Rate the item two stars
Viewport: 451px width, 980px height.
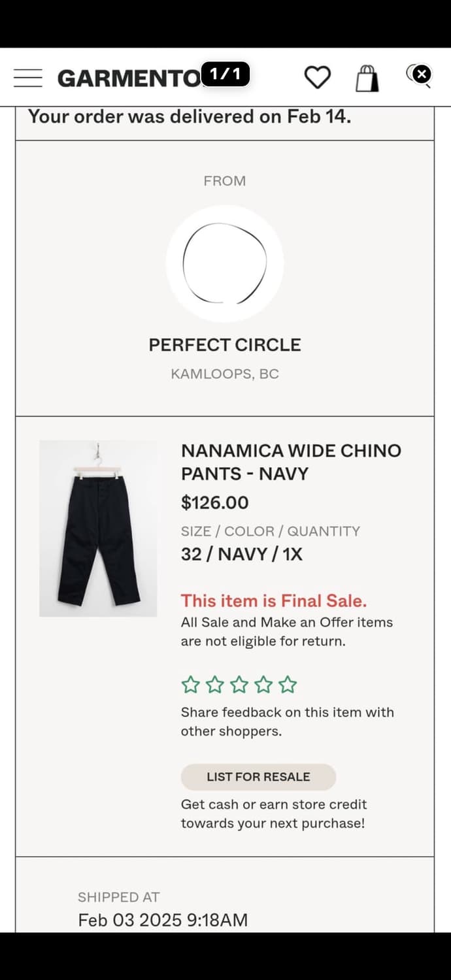click(x=214, y=685)
